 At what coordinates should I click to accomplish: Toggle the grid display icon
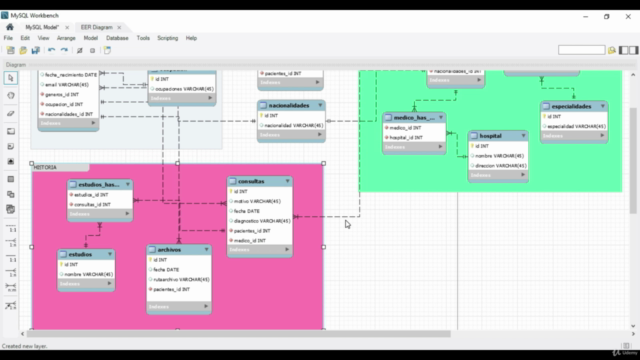pos(80,50)
